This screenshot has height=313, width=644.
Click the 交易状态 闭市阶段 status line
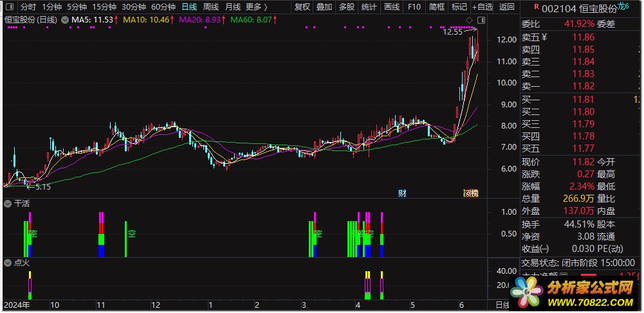click(578, 263)
